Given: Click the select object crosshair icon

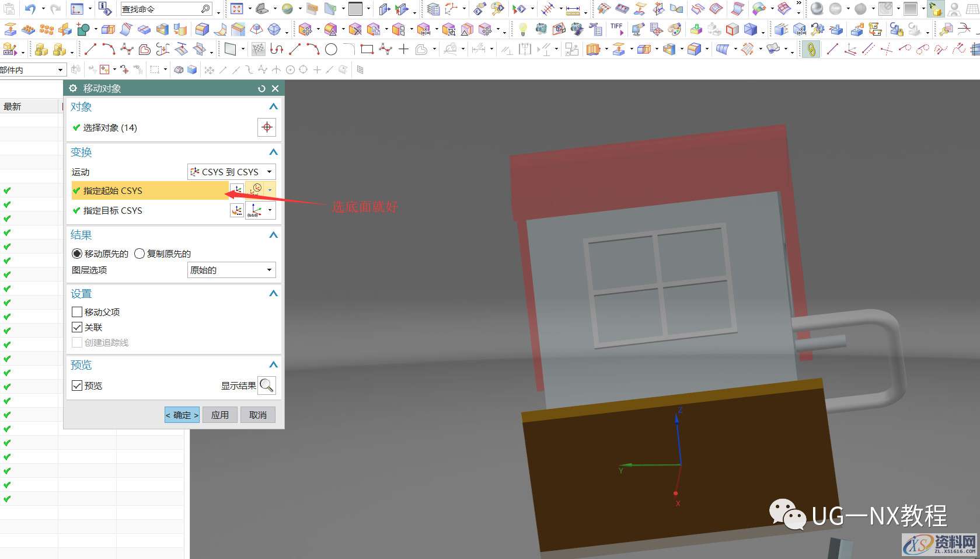Looking at the screenshot, I should (x=267, y=127).
